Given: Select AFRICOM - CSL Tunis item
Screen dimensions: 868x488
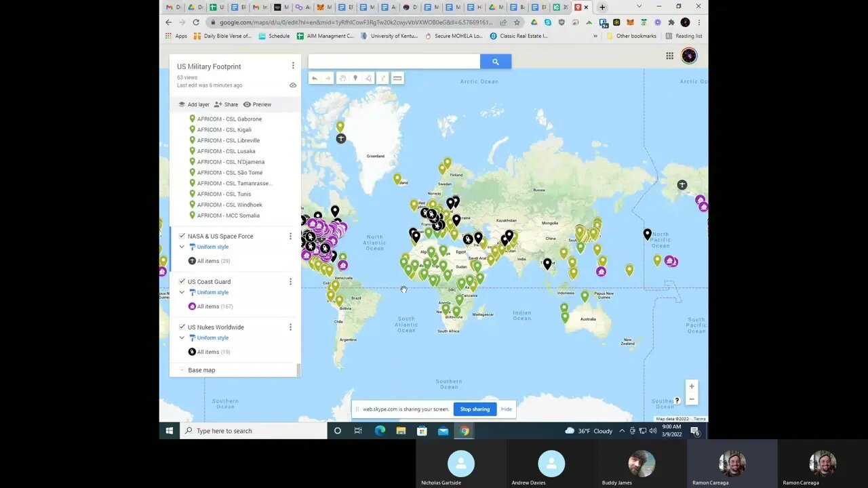Looking at the screenshot, I should coord(224,194).
